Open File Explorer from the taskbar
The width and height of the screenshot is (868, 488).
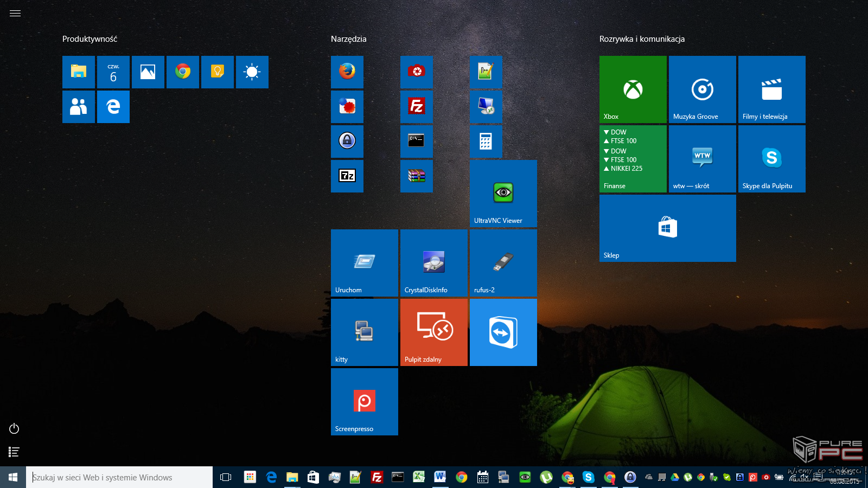point(292,477)
